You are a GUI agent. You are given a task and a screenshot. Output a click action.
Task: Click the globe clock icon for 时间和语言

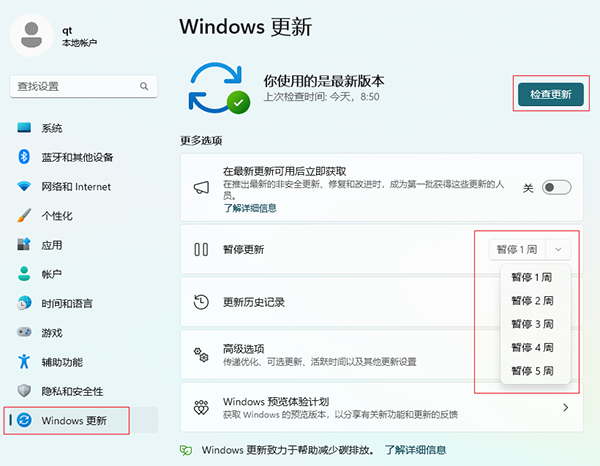coord(24,303)
